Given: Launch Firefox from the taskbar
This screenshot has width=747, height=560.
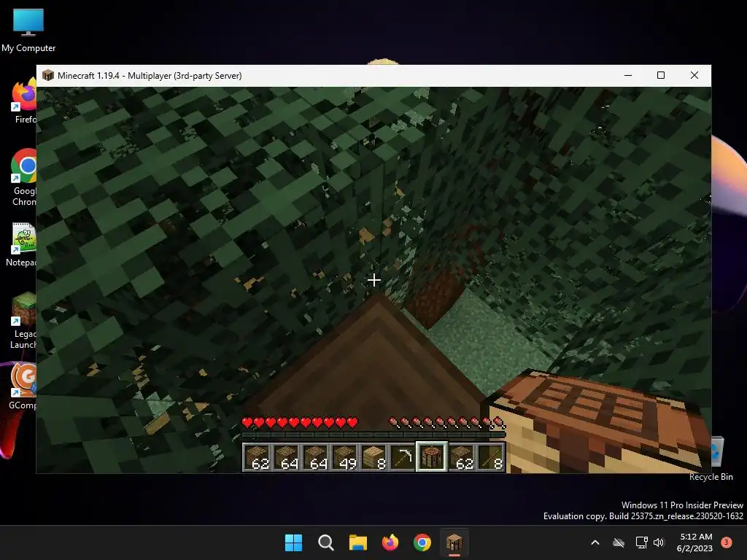Looking at the screenshot, I should click(x=390, y=542).
